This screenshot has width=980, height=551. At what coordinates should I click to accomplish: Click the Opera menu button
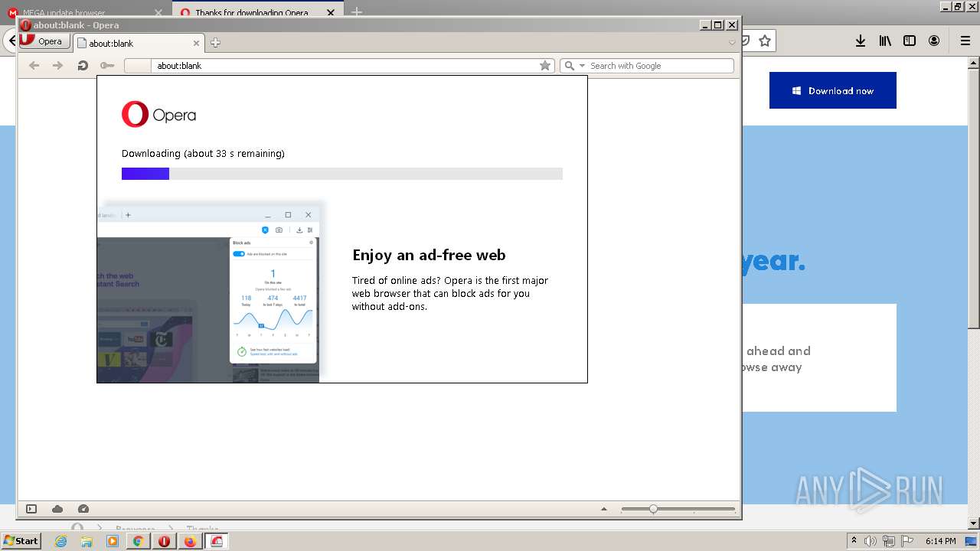point(44,41)
